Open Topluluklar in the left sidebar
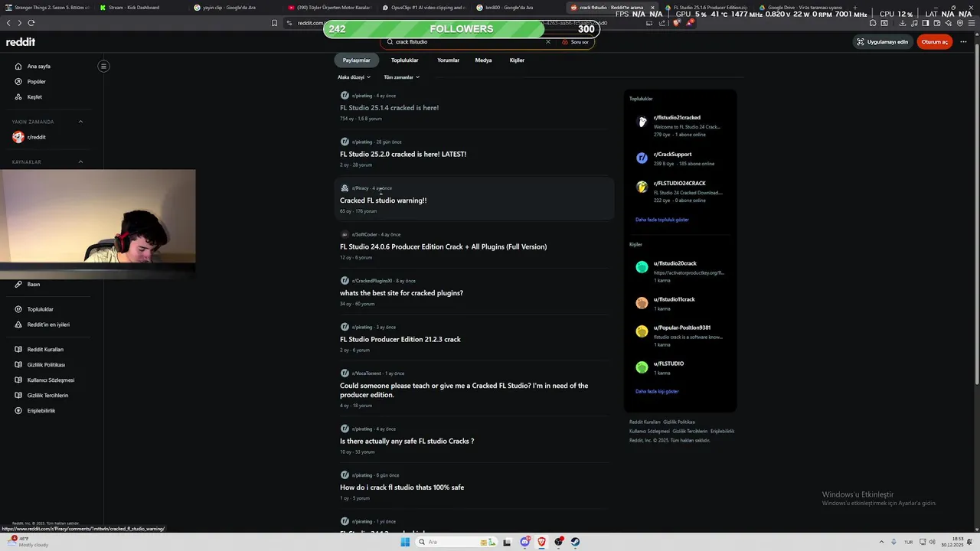 [x=40, y=309]
